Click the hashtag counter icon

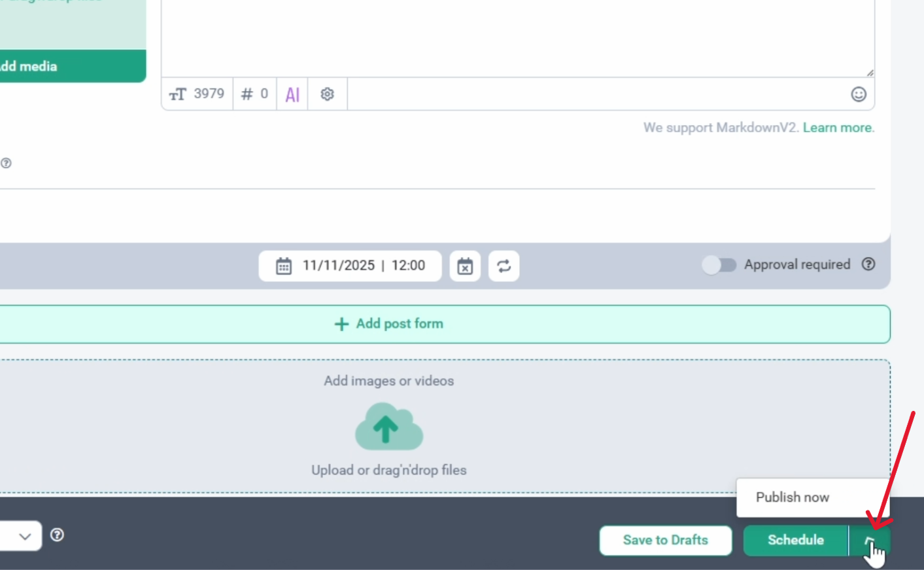tap(247, 94)
